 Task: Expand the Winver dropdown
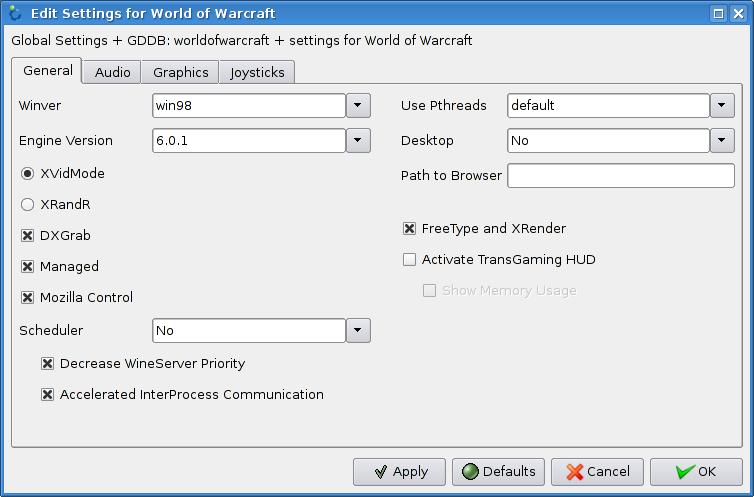(x=358, y=105)
